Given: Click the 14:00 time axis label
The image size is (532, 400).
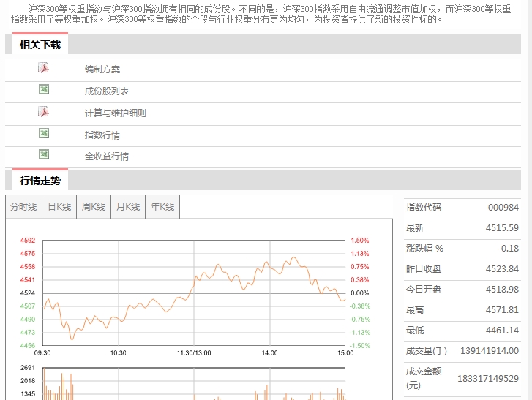Looking at the screenshot, I should (270, 353).
